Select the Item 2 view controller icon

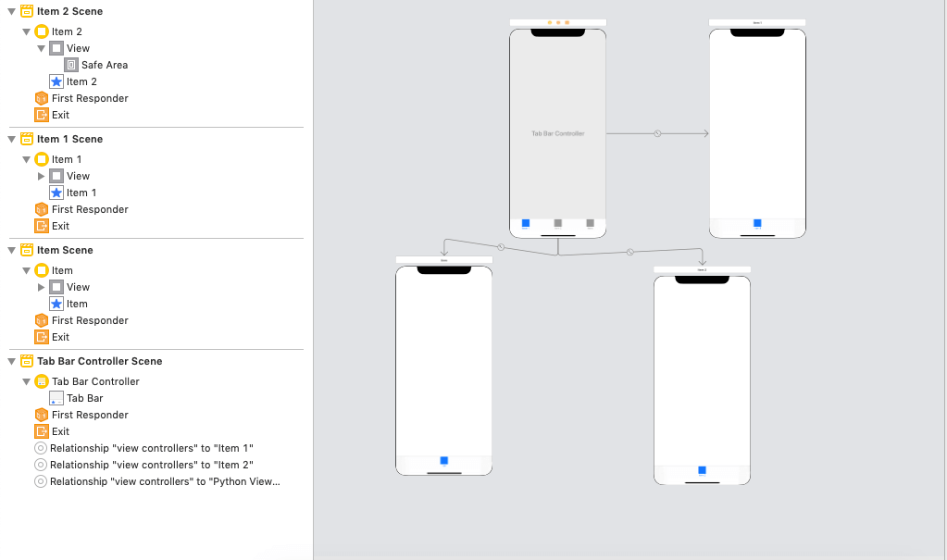(x=41, y=31)
